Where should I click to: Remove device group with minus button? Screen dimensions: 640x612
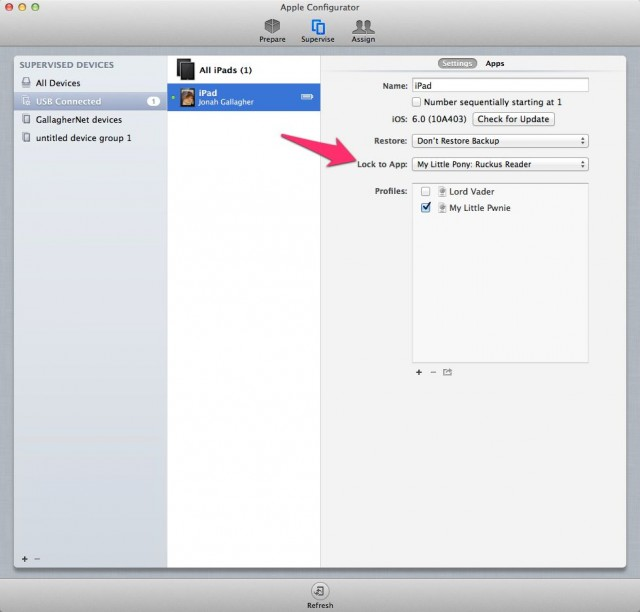[37, 559]
